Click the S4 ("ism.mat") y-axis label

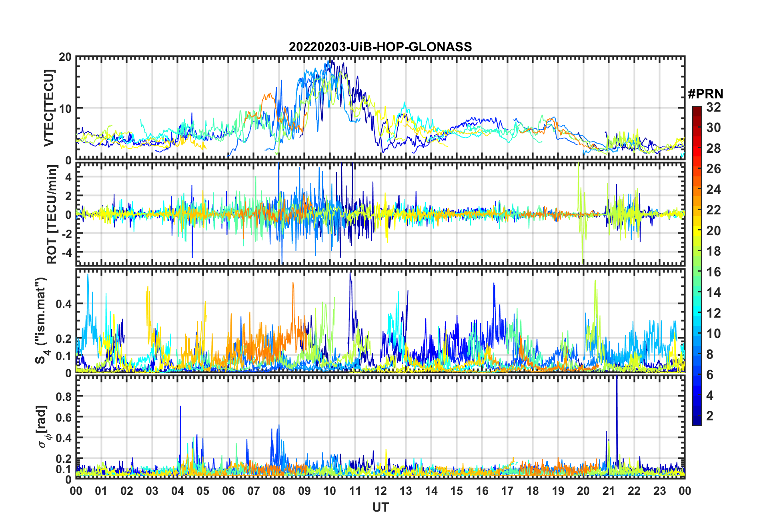[x=42, y=320]
